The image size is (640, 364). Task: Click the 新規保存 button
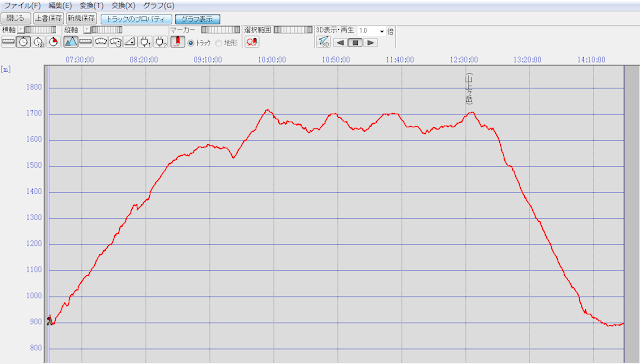(81, 19)
